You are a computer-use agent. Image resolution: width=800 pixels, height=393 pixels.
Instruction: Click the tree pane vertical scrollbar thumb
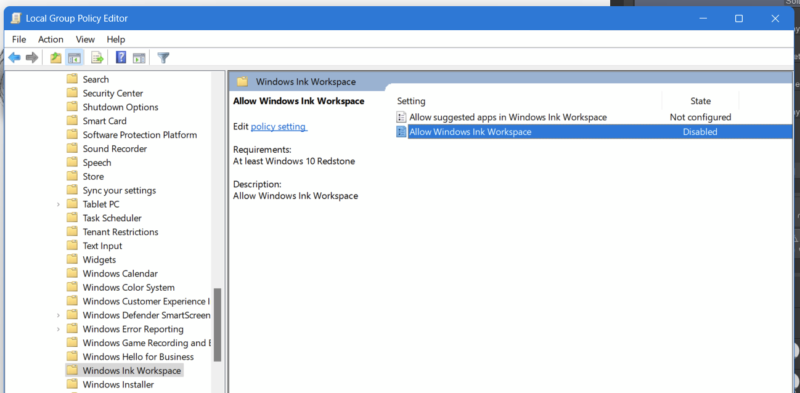tap(217, 325)
